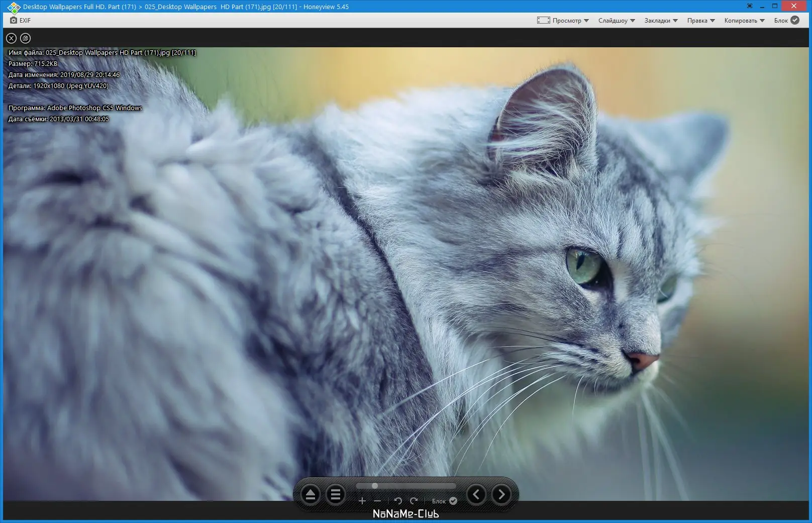Screen dimensions: 812x523
Task: Click the "Размер: 715.2KB" text
Action: [33, 64]
